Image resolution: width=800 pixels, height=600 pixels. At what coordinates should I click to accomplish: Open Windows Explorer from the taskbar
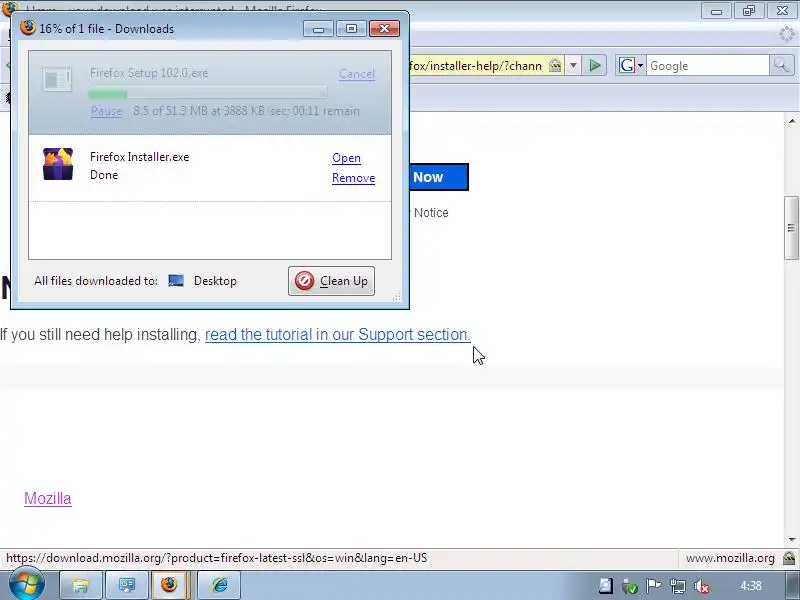81,585
